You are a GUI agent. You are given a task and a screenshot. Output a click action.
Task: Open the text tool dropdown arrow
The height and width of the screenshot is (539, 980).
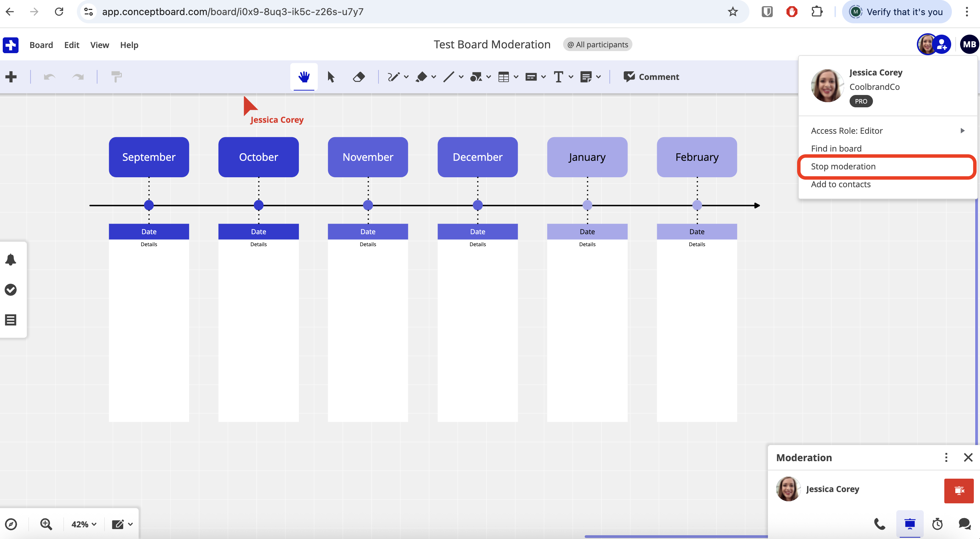pyautogui.click(x=571, y=77)
